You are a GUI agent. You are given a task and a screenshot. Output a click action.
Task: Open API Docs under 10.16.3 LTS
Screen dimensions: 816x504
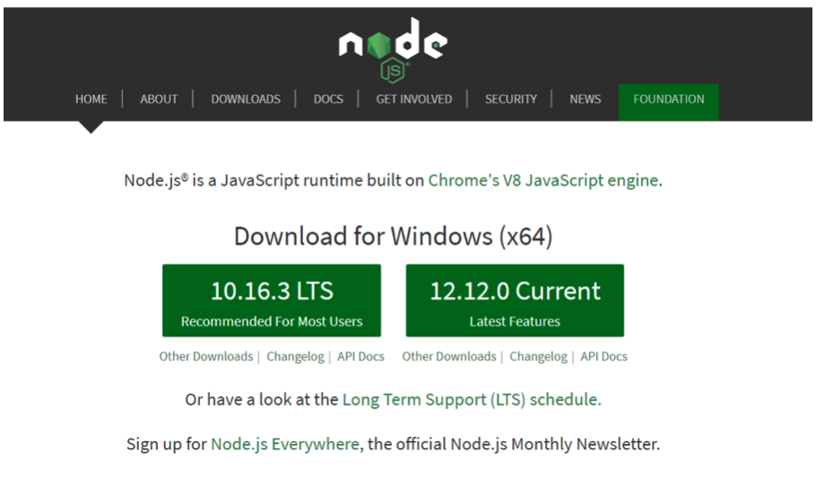pos(360,356)
